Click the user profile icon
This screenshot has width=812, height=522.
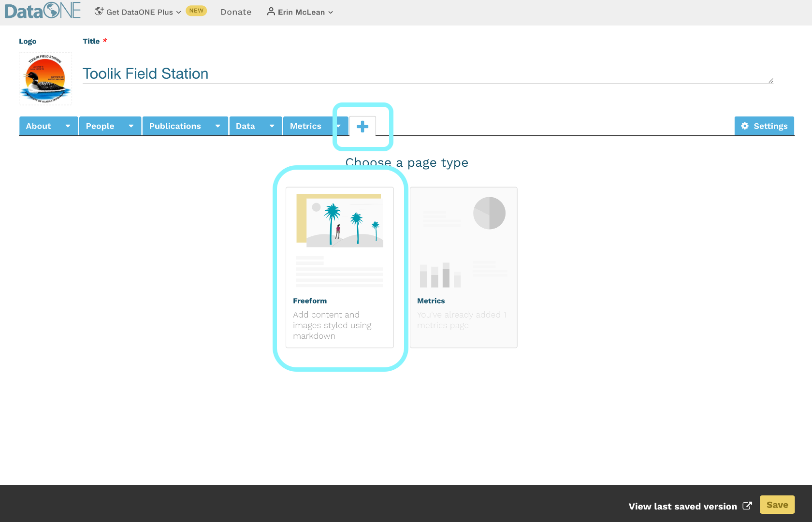coord(271,12)
